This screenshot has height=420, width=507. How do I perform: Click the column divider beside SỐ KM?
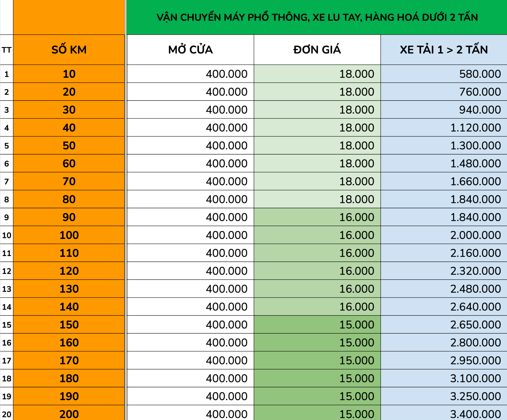126,50
